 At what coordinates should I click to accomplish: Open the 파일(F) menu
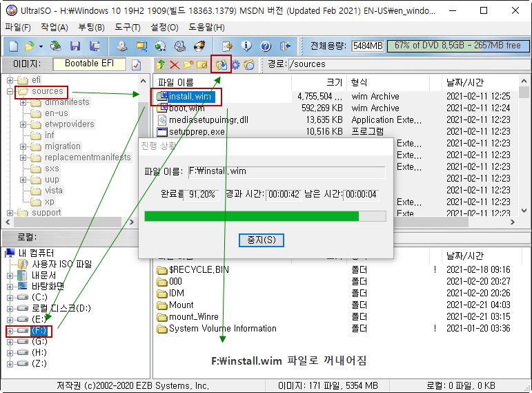point(18,27)
